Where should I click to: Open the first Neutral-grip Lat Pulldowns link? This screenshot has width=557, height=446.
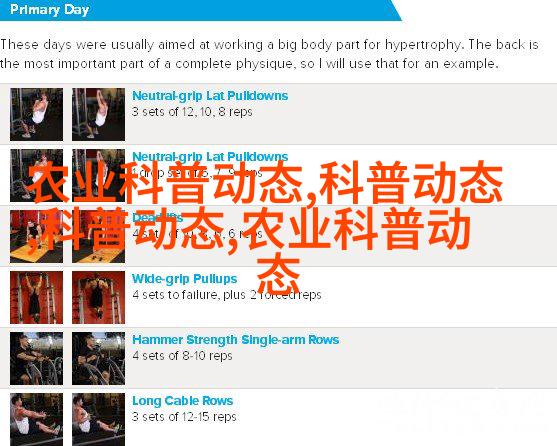(210, 96)
